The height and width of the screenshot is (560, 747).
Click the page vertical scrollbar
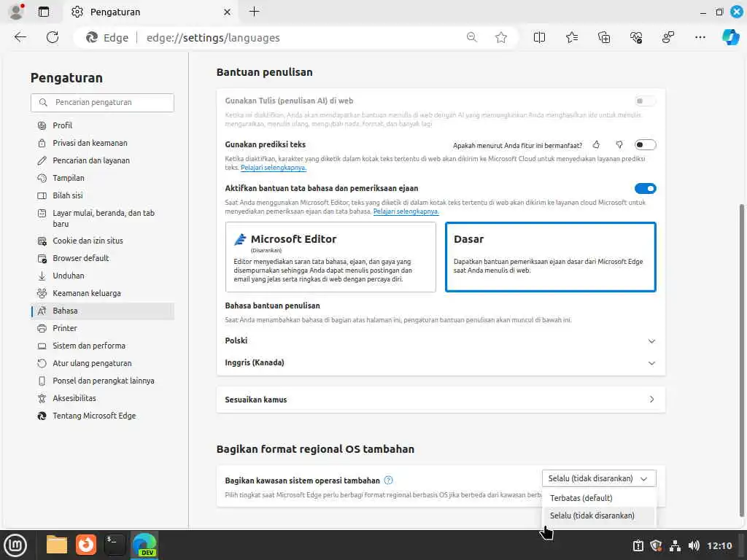[x=741, y=359]
